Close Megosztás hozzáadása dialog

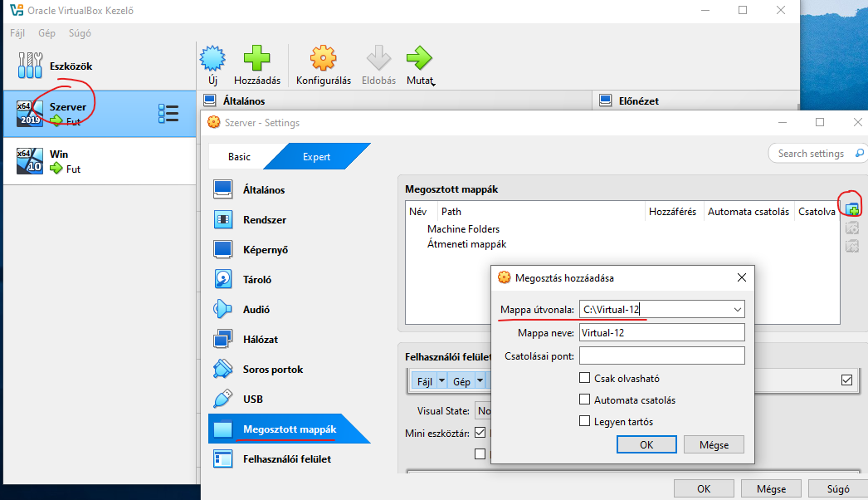pos(742,277)
